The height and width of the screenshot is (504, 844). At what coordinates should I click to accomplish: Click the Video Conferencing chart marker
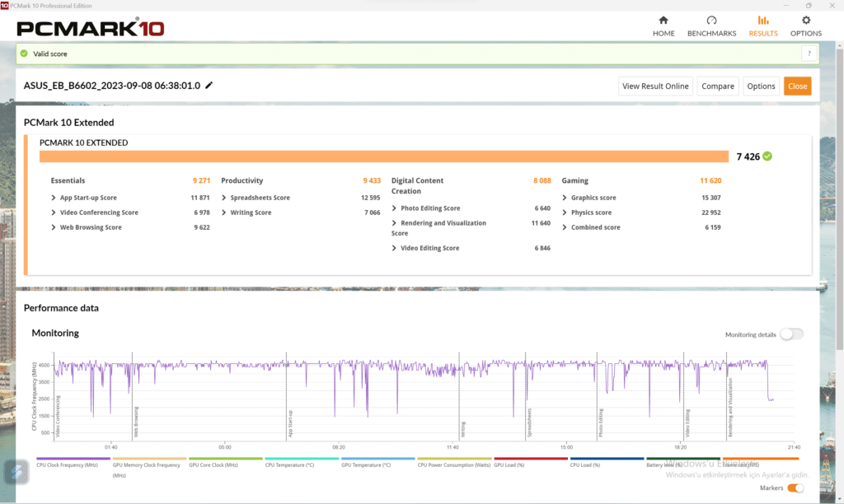click(x=59, y=417)
